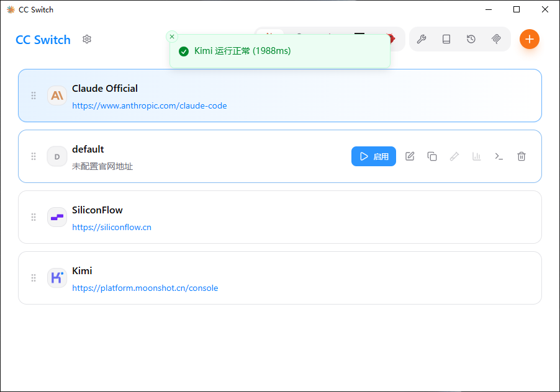Close the CC Switch window
The height and width of the screenshot is (392, 560).
545,10
